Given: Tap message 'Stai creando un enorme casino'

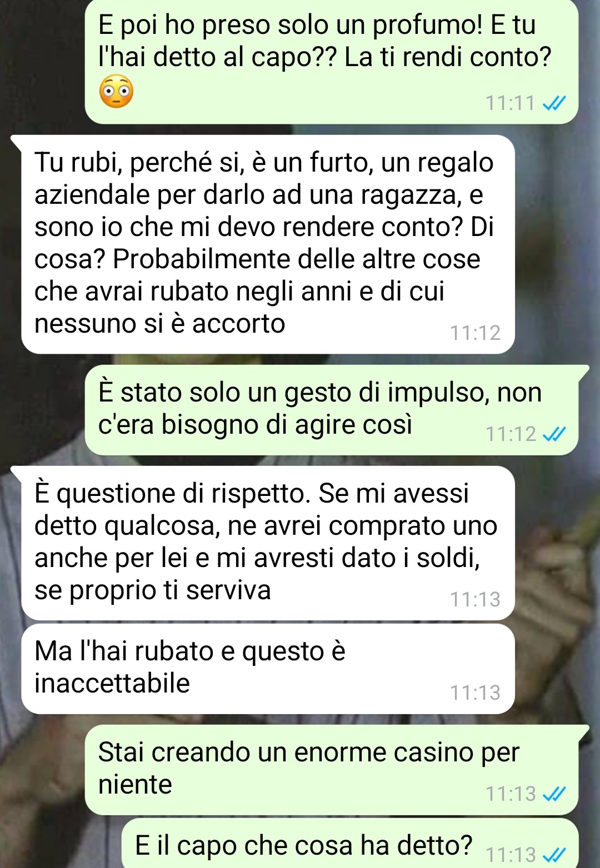Looking at the screenshot, I should (332, 770).
